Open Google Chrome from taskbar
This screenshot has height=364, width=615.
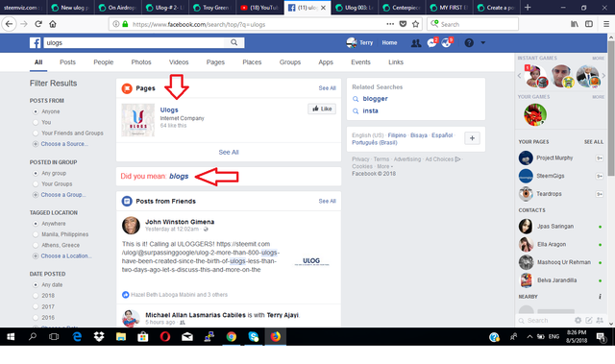click(232, 336)
